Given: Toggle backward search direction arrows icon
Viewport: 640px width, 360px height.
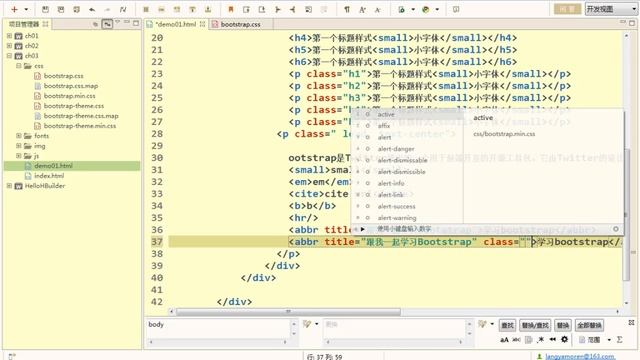Looking at the screenshot, I should pyautogui.click(x=553, y=340).
